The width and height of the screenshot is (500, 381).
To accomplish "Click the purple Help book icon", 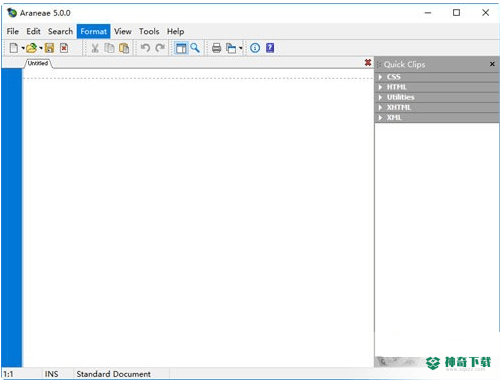I will click(270, 48).
